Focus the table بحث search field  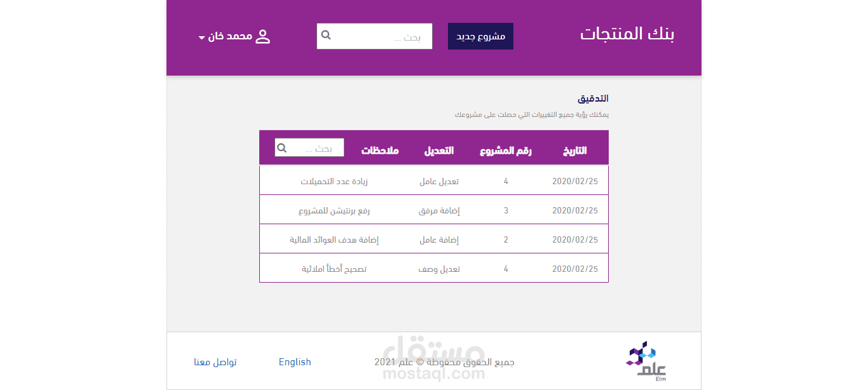309,148
